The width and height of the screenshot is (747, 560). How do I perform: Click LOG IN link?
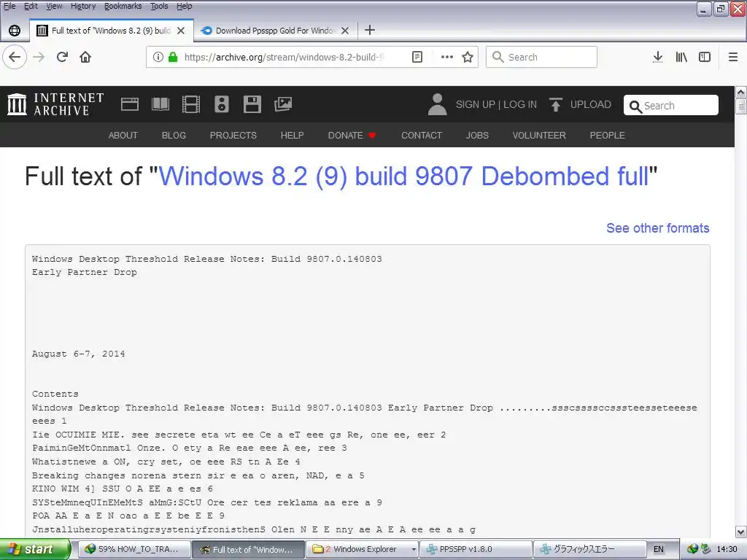[519, 104]
